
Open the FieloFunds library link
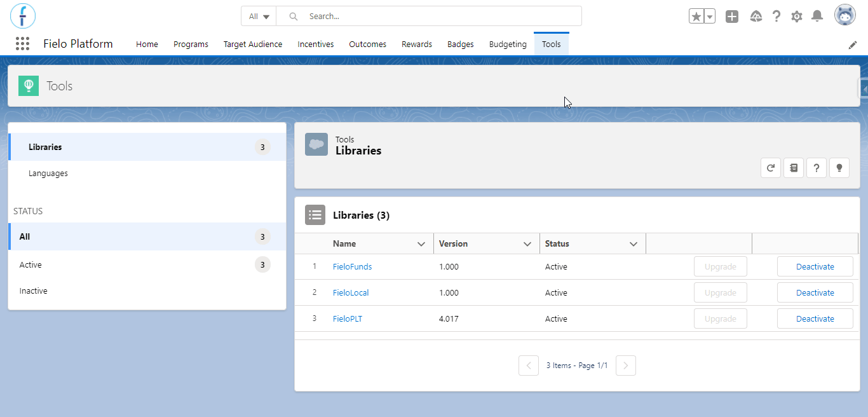pyautogui.click(x=353, y=267)
